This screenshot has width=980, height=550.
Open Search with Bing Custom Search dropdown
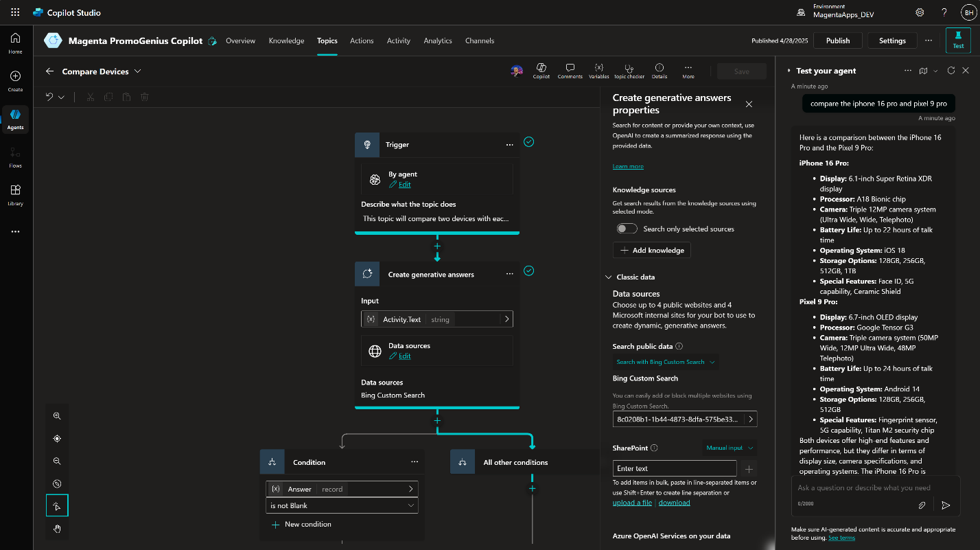click(666, 362)
